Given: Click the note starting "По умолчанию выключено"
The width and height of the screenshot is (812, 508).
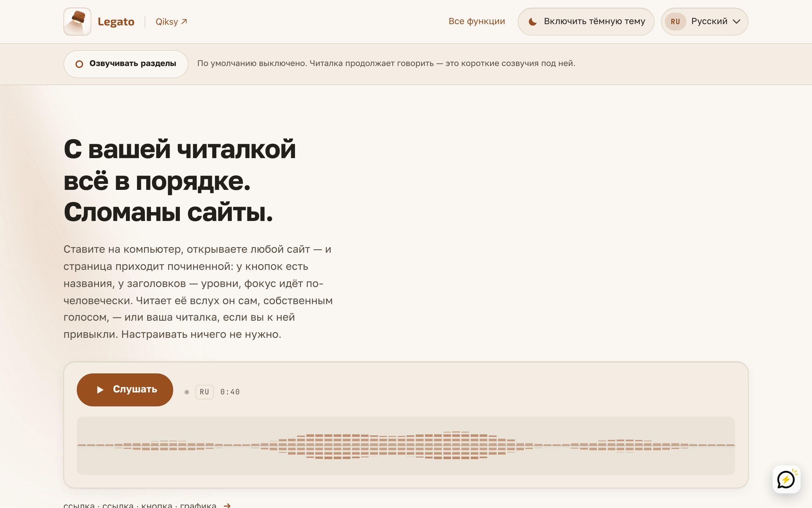Looking at the screenshot, I should pos(386,63).
